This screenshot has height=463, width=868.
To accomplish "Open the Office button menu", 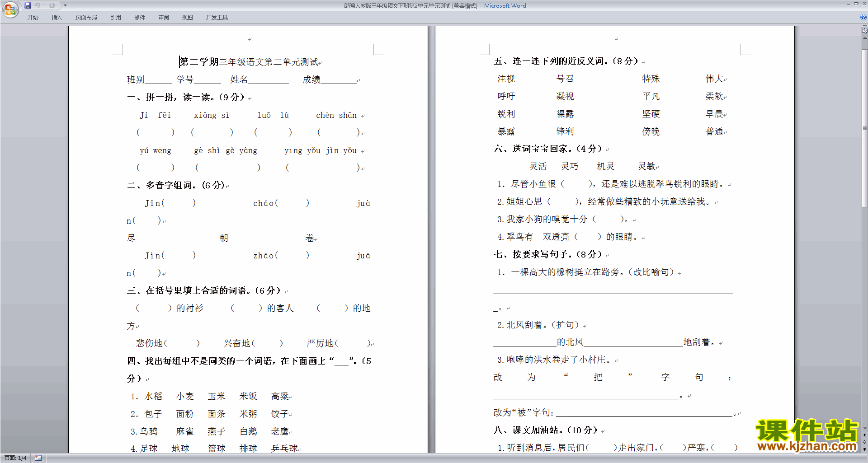I will 10,9.
